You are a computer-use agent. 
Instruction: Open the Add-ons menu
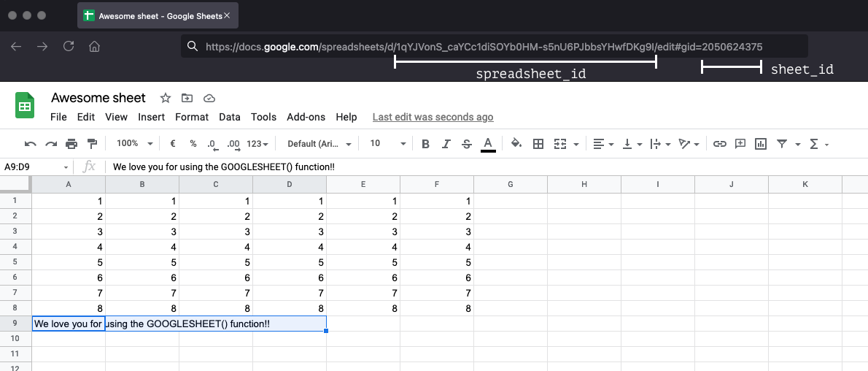306,117
